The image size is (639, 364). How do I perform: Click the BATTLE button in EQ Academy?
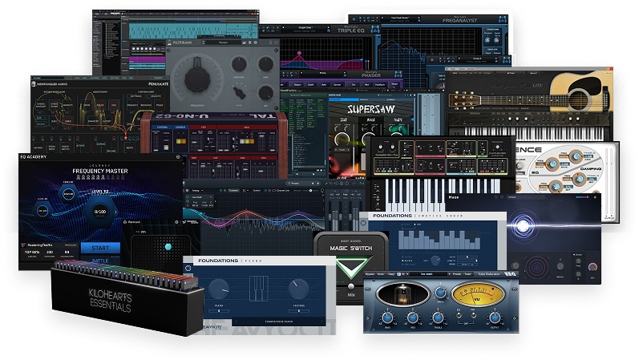click(x=100, y=261)
